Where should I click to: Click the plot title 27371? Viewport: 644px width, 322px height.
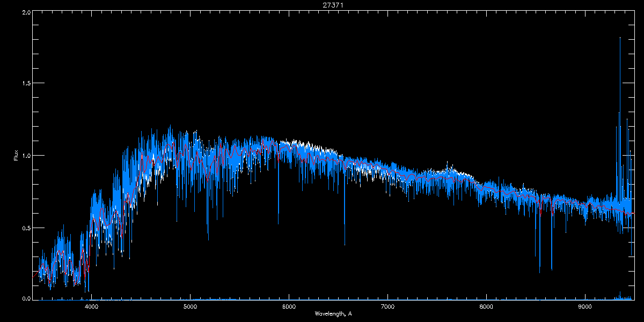[321, 4]
